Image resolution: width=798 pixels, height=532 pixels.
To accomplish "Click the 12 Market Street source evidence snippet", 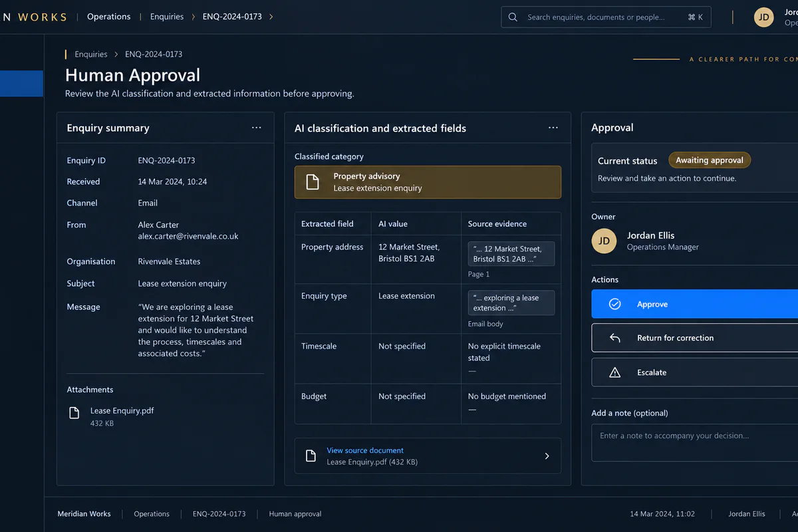I will (511, 254).
